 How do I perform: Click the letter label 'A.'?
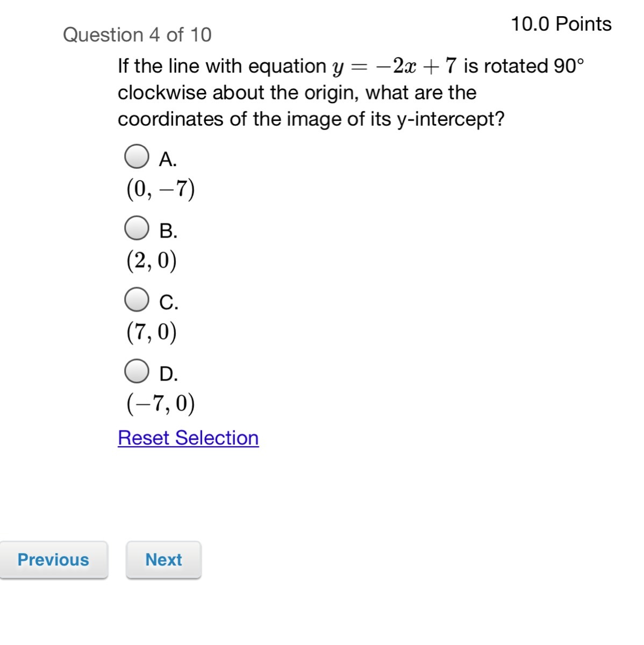click(x=168, y=159)
